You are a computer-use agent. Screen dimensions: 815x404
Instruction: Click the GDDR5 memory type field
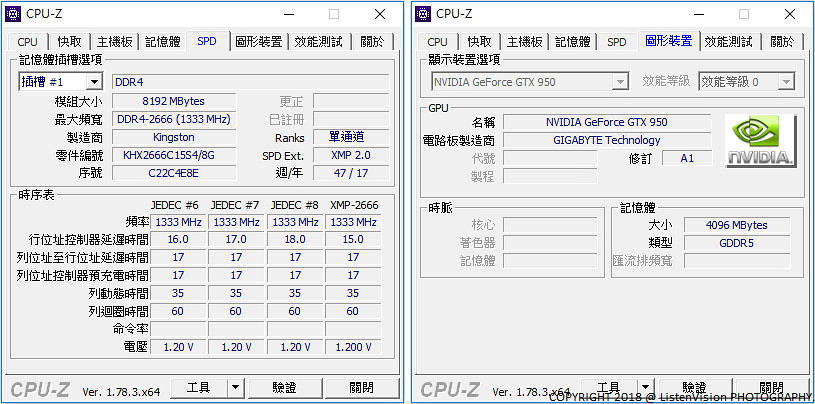(x=737, y=243)
